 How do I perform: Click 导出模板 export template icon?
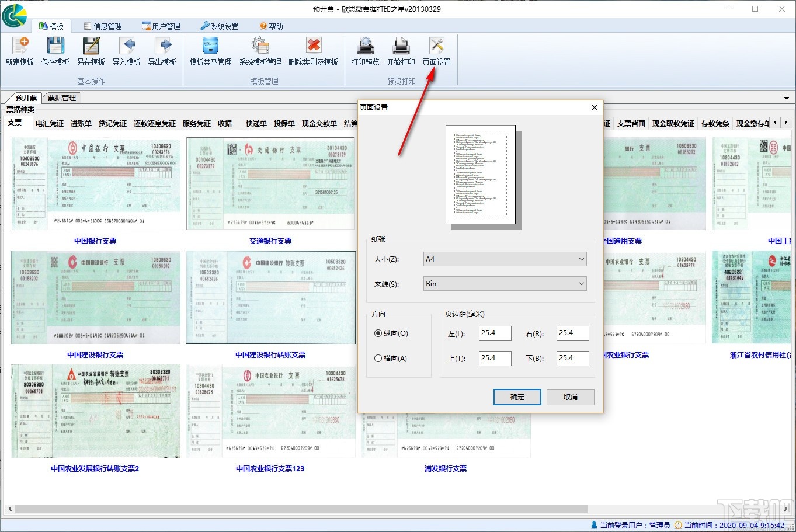coord(162,46)
